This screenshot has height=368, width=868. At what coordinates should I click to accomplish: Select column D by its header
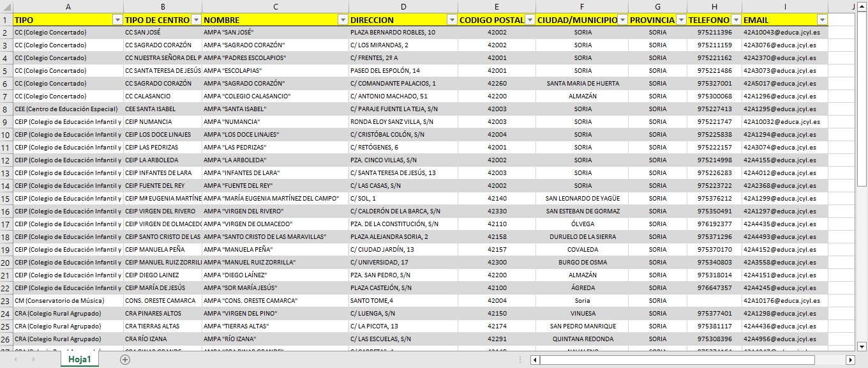(403, 6)
